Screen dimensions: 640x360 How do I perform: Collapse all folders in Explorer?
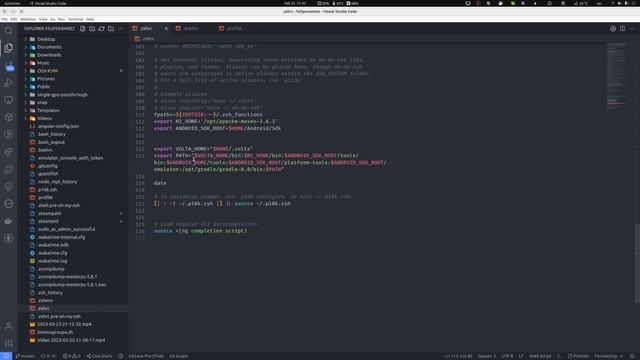[x=111, y=29]
